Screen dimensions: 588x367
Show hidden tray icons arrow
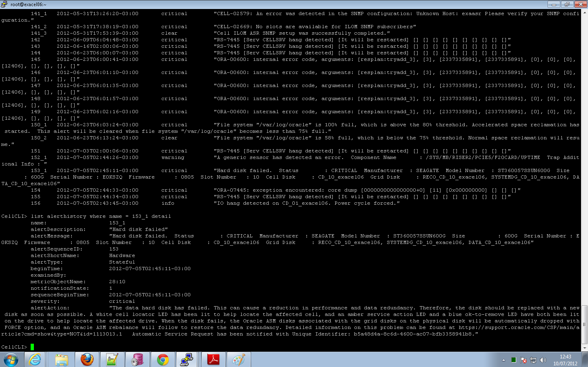[503, 360]
